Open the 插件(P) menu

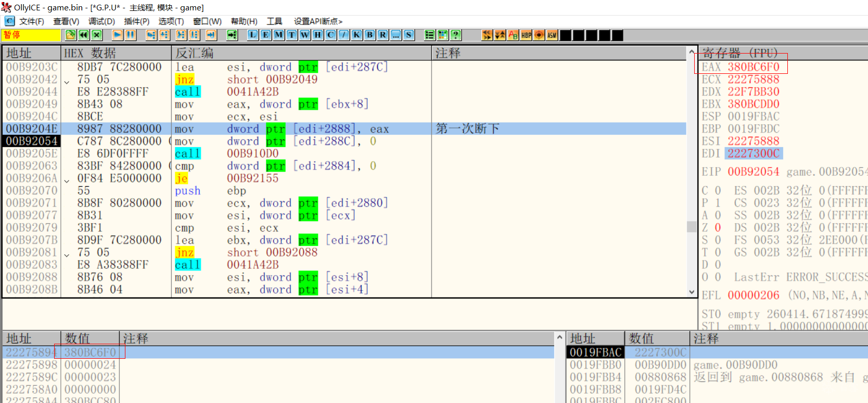pyautogui.click(x=137, y=21)
